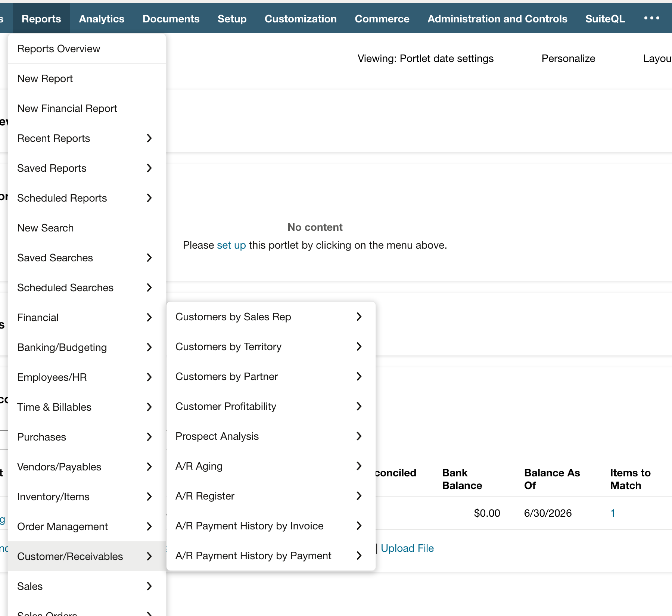This screenshot has width=672, height=616.
Task: Expand Scheduled Reports submenu arrow
Action: click(x=149, y=198)
